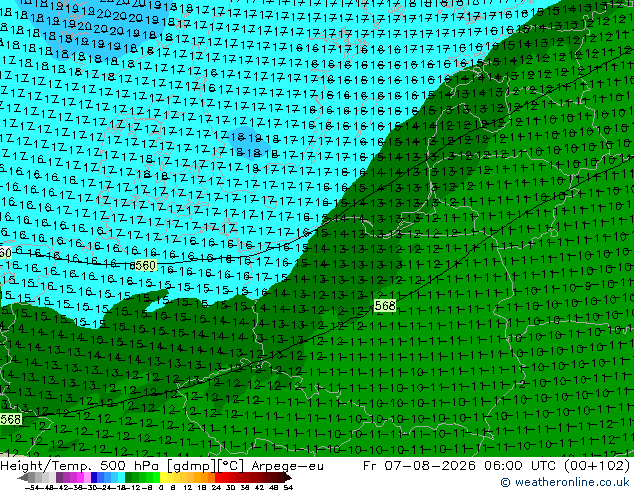This screenshot has height=490, width=634.
Task: Click the '24' label under the color scale
Action: pos(216,488)
